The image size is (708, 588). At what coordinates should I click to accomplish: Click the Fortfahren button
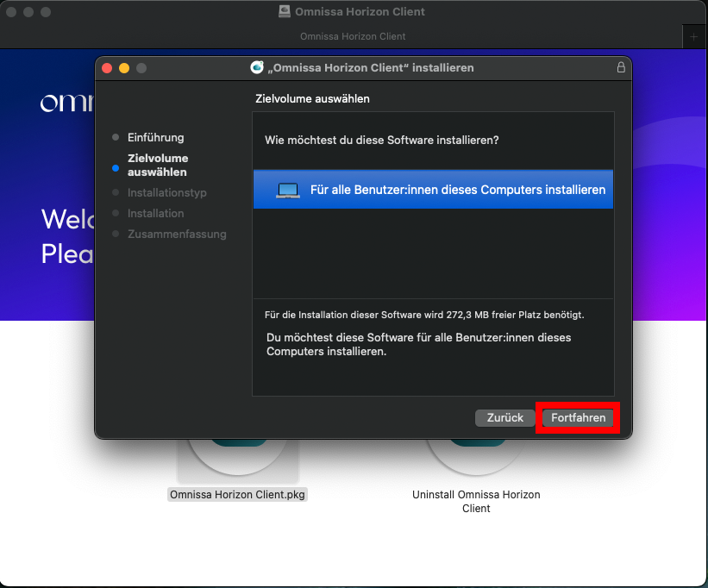coord(578,417)
